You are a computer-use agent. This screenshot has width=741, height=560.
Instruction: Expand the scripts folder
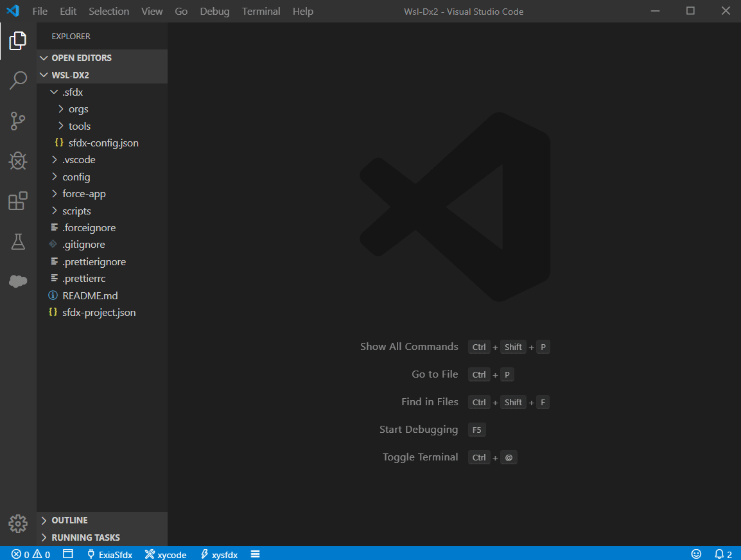point(102,211)
